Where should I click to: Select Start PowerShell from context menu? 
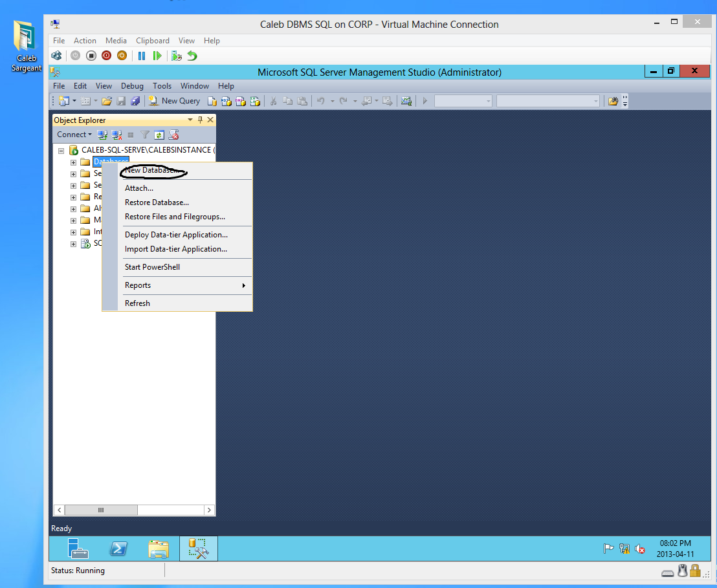pyautogui.click(x=185, y=267)
